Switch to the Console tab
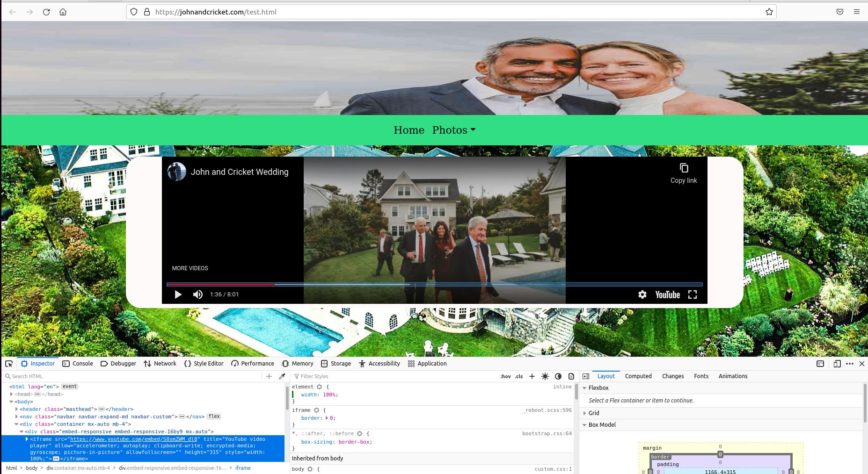The width and height of the screenshot is (868, 474). (78, 364)
